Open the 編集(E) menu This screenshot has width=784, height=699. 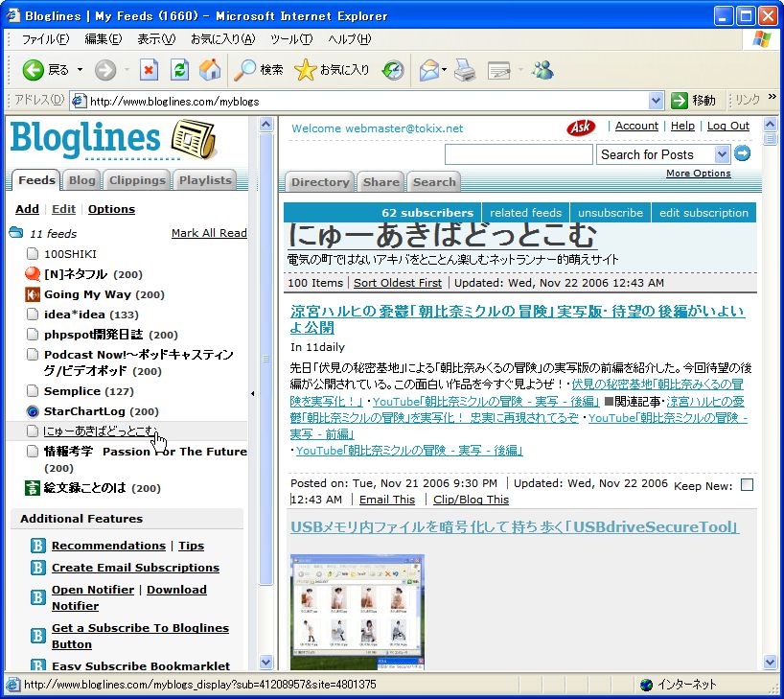[x=103, y=39]
